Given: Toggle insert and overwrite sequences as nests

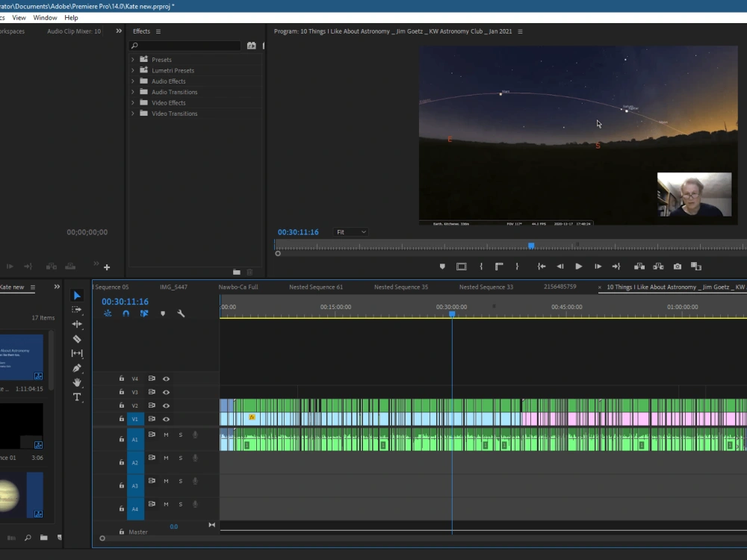Looking at the screenshot, I should (108, 314).
